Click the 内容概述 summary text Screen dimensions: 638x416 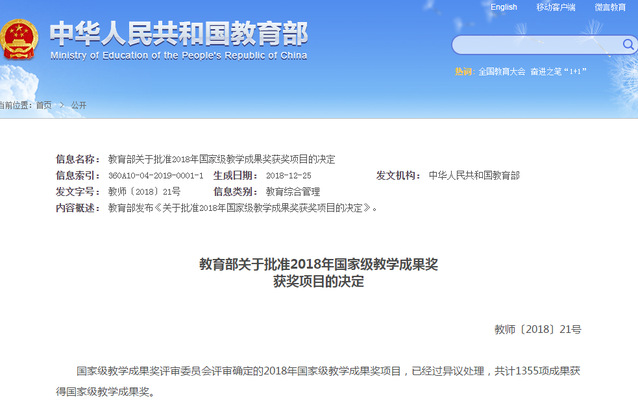pyautogui.click(x=242, y=207)
